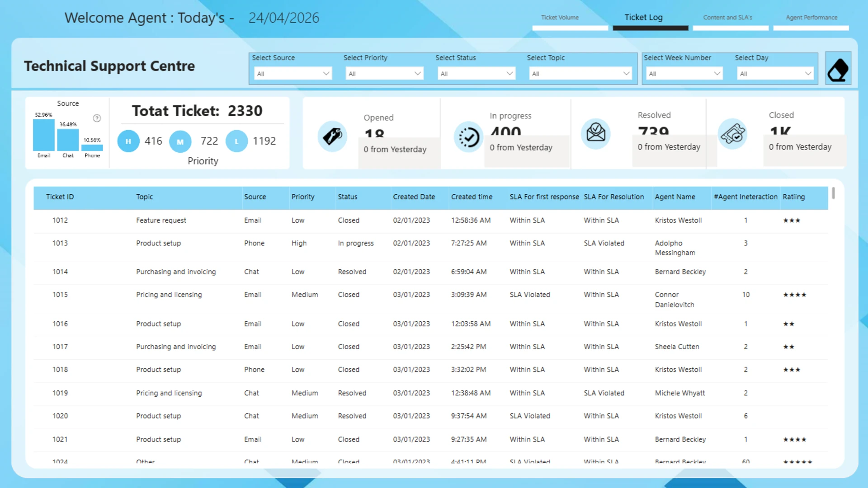Click SLA Violated first response, ticket 1020

click(x=530, y=416)
